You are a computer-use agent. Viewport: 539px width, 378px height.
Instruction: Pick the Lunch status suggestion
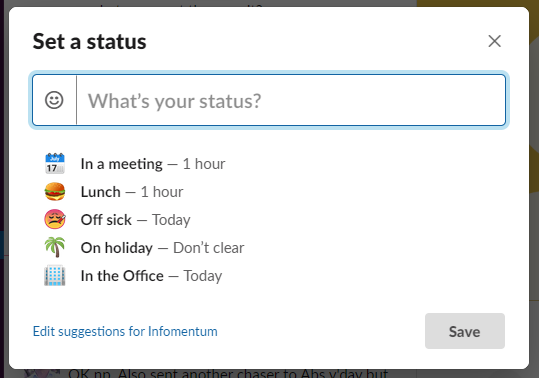point(132,192)
